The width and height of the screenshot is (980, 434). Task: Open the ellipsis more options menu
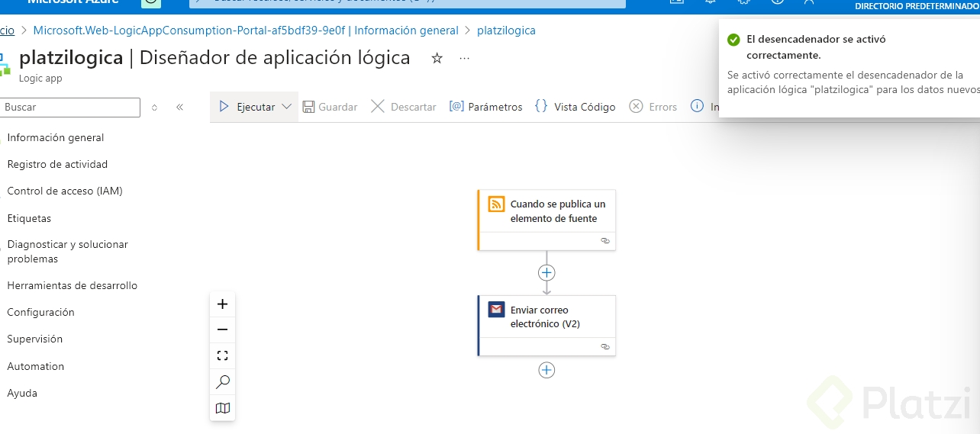tap(465, 58)
